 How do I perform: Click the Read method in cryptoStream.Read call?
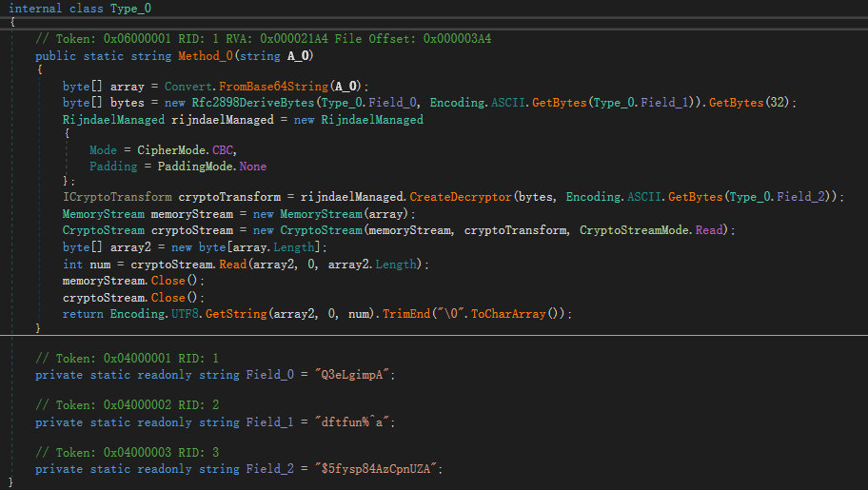(233, 265)
